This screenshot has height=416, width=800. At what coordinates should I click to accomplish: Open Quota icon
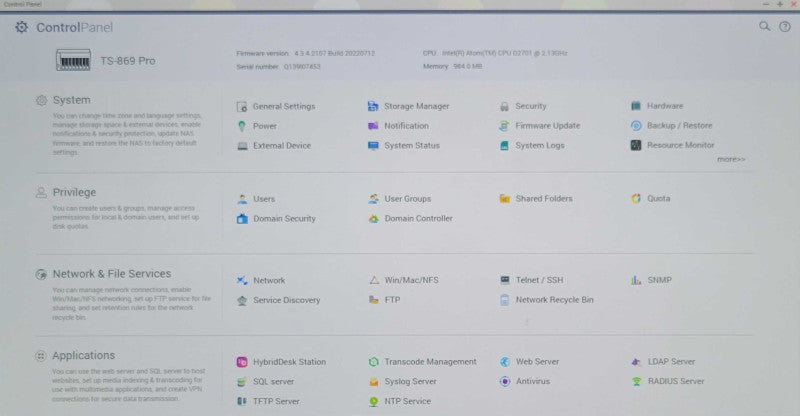(636, 199)
